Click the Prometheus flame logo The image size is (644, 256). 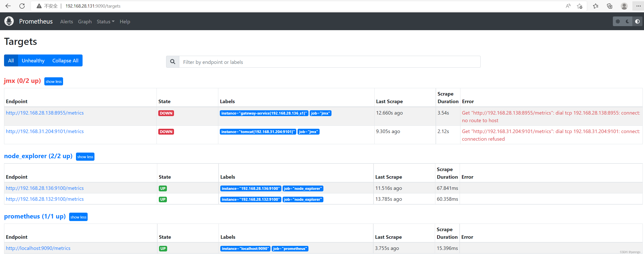pyautogui.click(x=9, y=21)
